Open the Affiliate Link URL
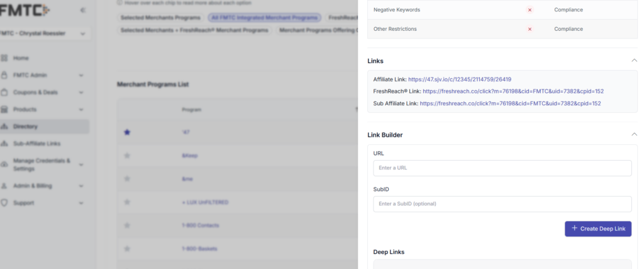The width and height of the screenshot is (644, 269). [459, 79]
